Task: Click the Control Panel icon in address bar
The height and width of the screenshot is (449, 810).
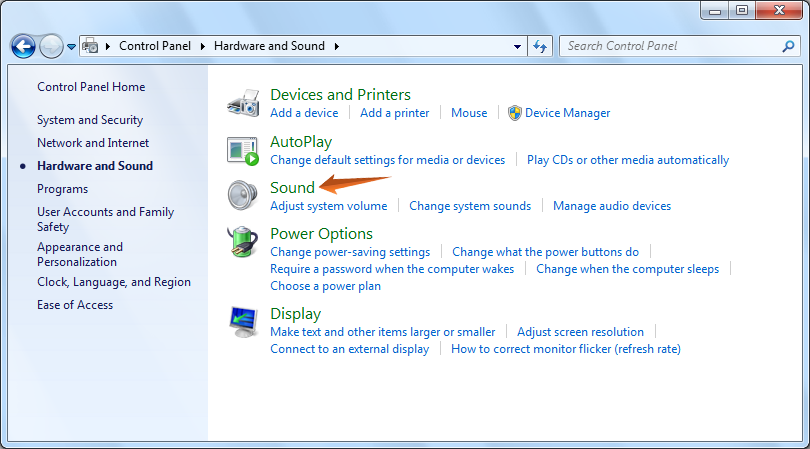Action: 90,46
